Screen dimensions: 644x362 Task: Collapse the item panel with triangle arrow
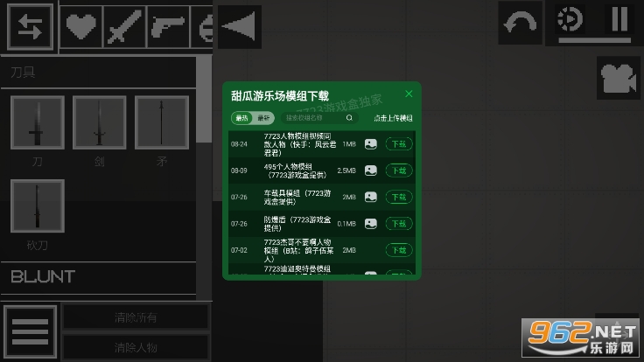point(240,27)
